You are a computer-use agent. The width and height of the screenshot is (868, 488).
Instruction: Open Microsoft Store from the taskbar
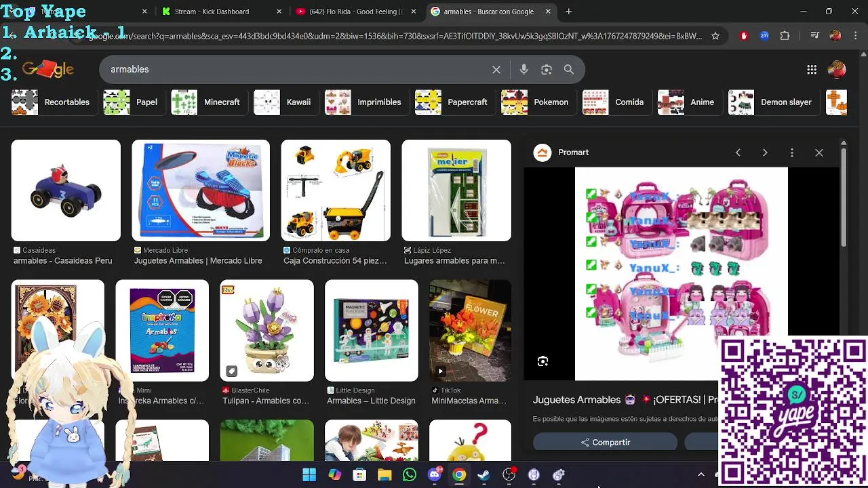tap(359, 474)
